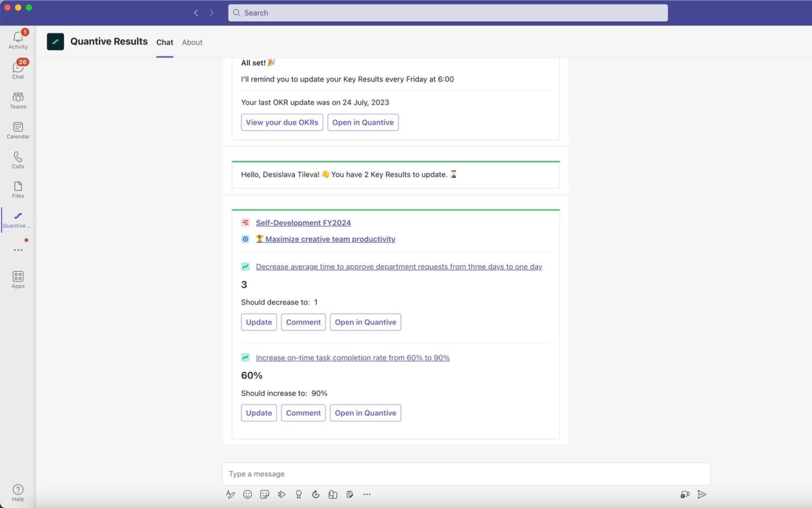Viewport: 812px width, 508px height.
Task: Update the 'Decrease average time' key result
Action: [259, 322]
